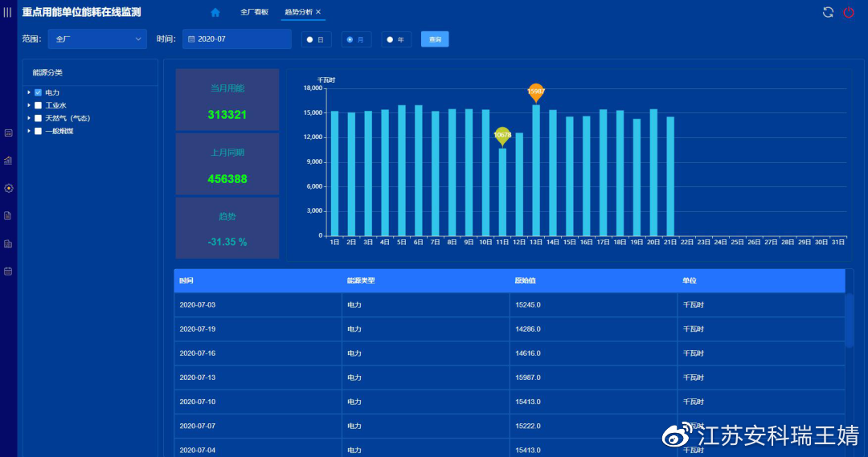
Task: Click the 能源分类 panel title
Action: coord(47,72)
